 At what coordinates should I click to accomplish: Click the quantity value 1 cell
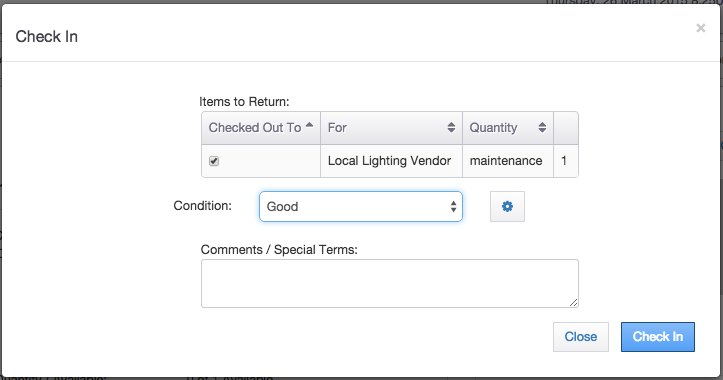[566, 161]
